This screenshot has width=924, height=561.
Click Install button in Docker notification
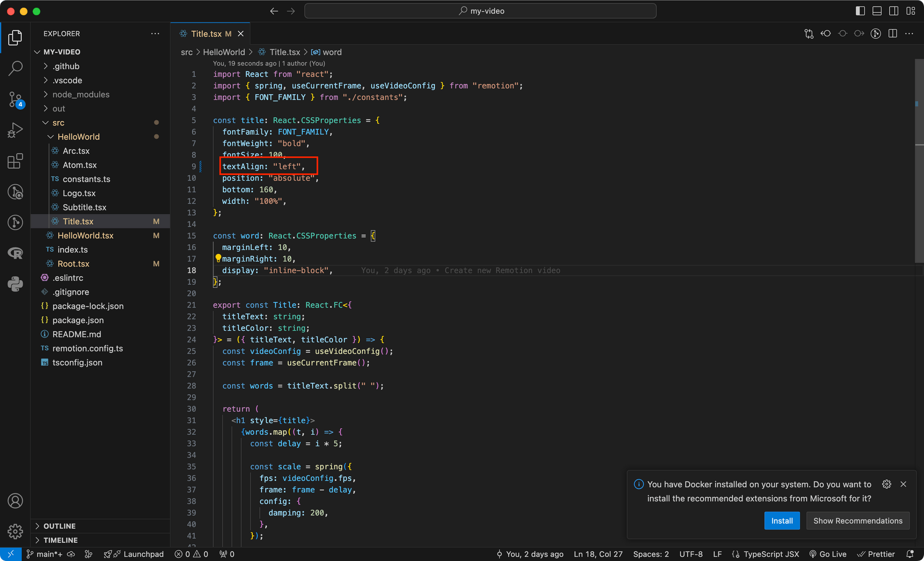(782, 521)
